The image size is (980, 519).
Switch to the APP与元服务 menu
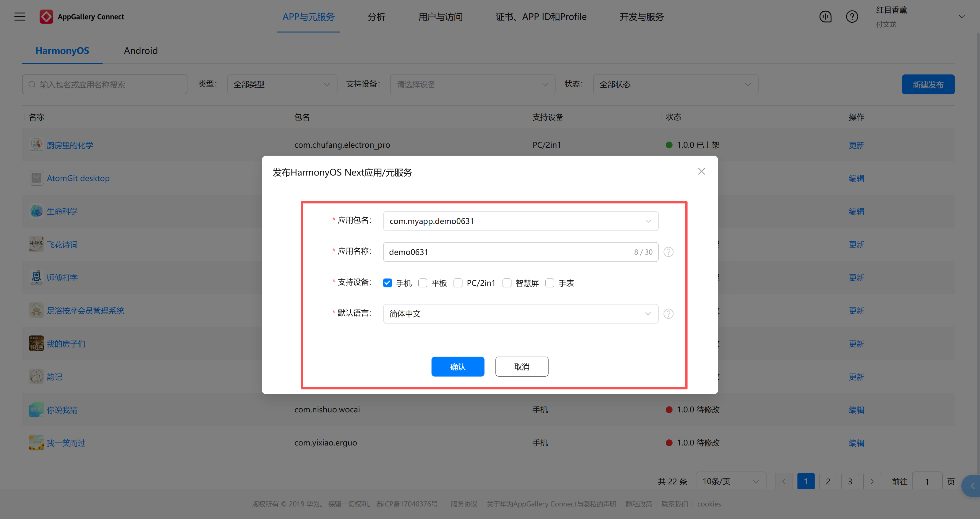pyautogui.click(x=308, y=17)
